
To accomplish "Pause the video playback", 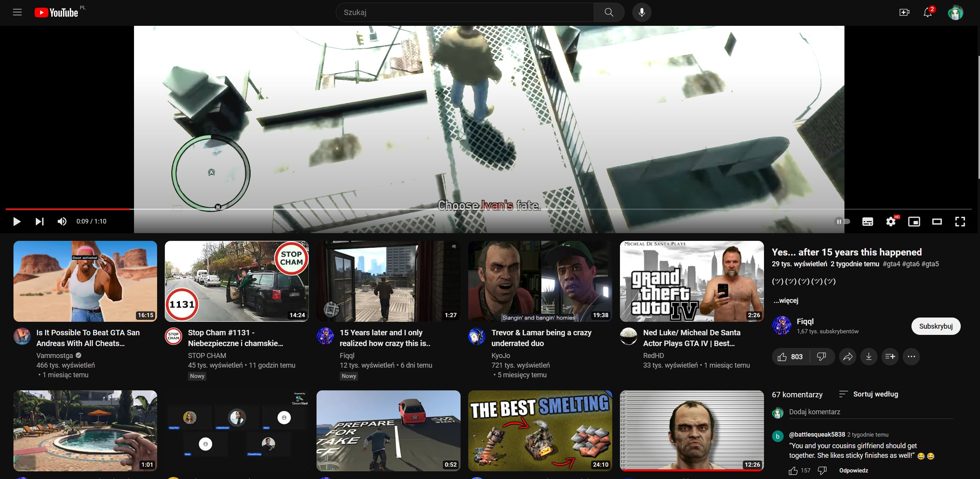I will click(17, 222).
